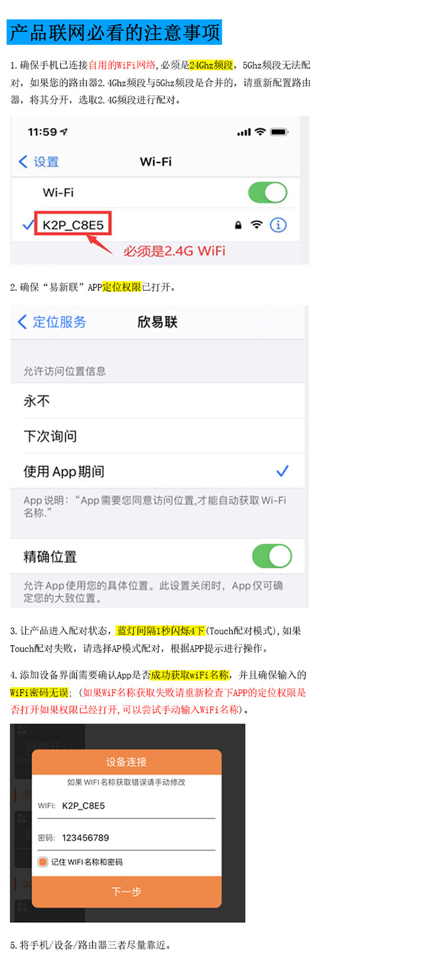Choose the 永不 location option
The width and height of the screenshot is (442, 980).
[157, 401]
